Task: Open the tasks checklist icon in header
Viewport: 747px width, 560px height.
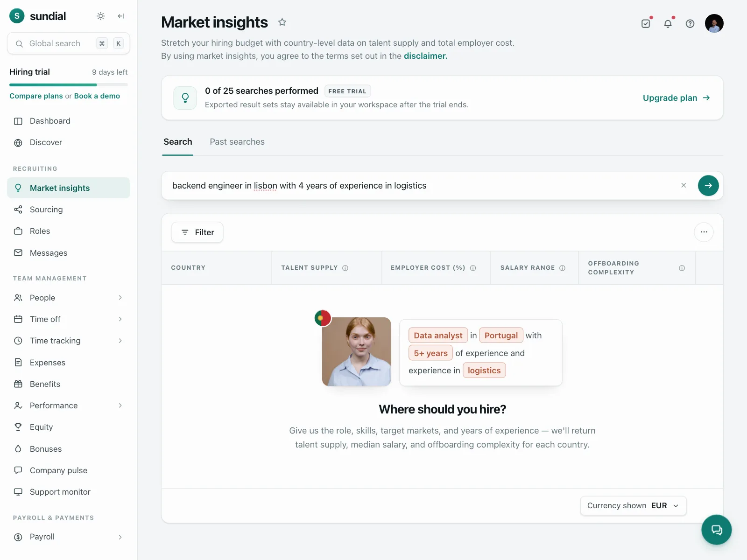Action: pos(646,23)
